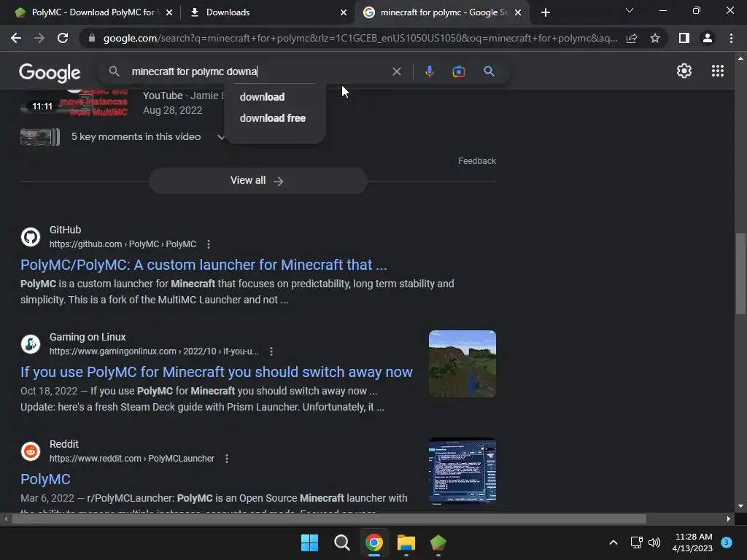The image size is (747, 560).
Task: Click the blue search magnifier button
Action: 489,71
